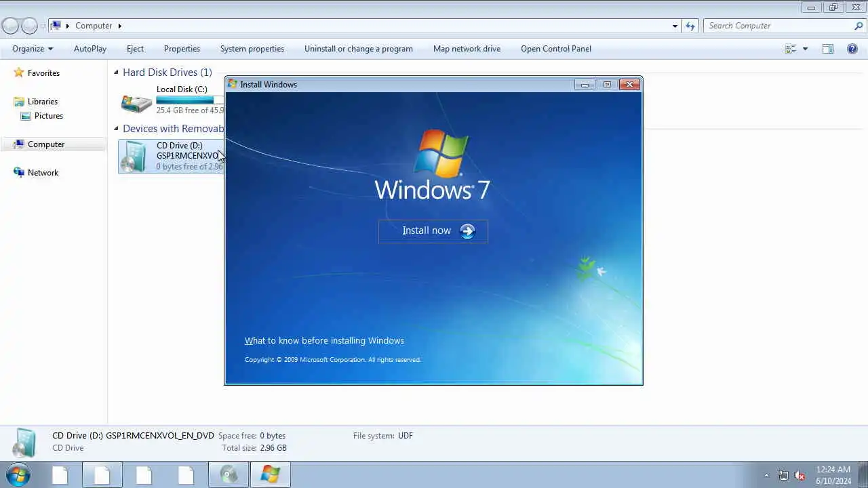Image resolution: width=868 pixels, height=488 pixels.
Task: Toggle the preview pane icon
Action: point(828,49)
